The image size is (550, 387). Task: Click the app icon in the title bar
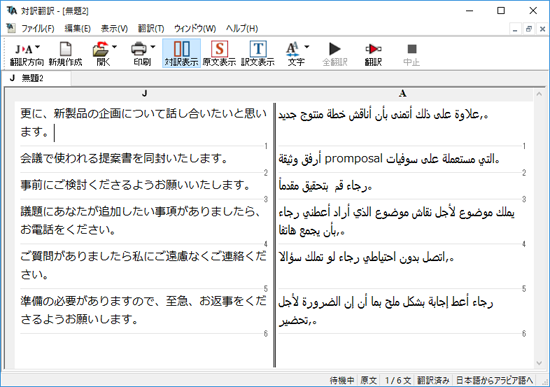pyautogui.click(x=12, y=11)
